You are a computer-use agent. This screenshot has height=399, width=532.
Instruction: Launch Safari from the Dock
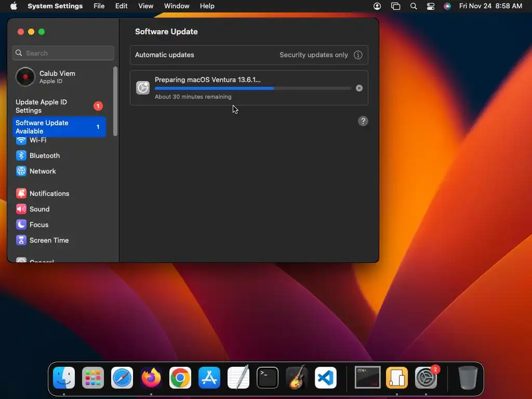[x=122, y=378]
